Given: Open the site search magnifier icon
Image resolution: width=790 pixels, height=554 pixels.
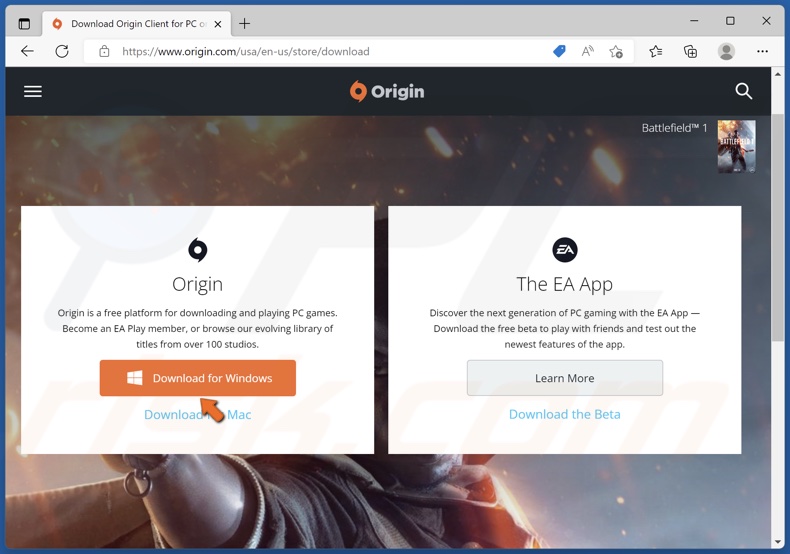Looking at the screenshot, I should [x=744, y=91].
